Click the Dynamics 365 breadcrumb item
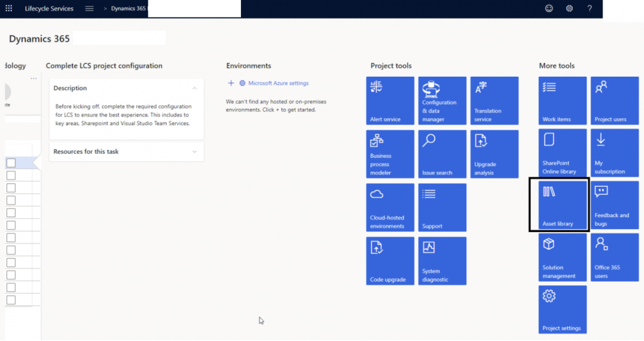 [x=128, y=9]
